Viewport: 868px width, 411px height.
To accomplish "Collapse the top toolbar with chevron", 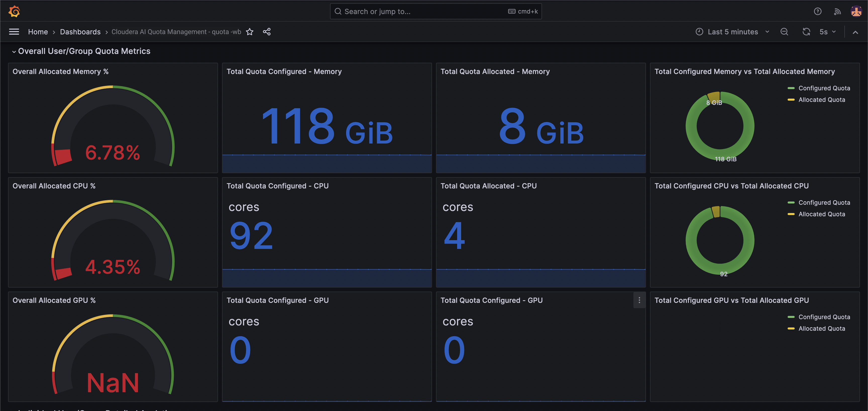I will point(855,32).
